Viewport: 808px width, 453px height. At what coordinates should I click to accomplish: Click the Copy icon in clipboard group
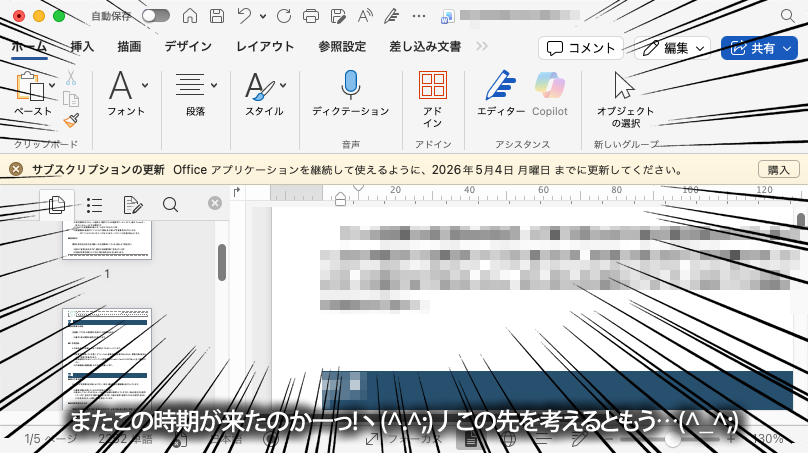click(71, 99)
